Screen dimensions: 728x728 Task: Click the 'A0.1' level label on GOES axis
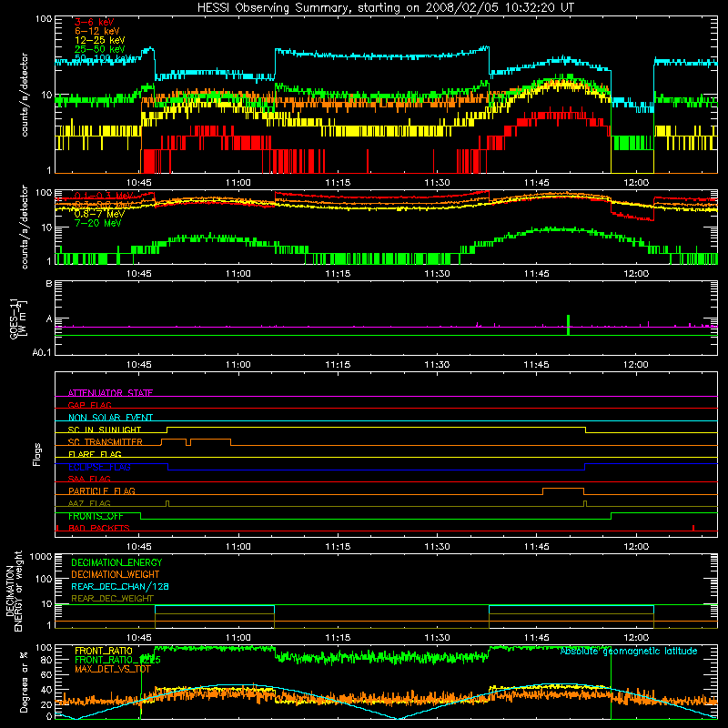tap(41, 352)
